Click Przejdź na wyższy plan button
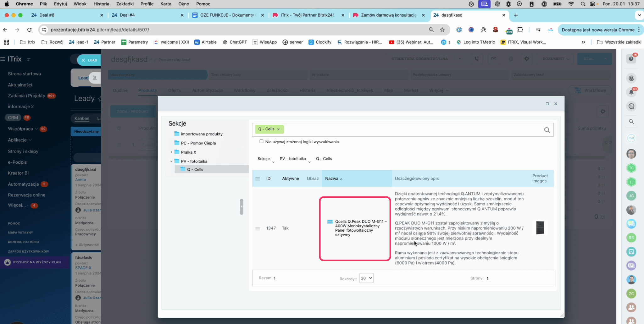Image resolution: width=644 pixels, height=324 pixels. pos(34,262)
